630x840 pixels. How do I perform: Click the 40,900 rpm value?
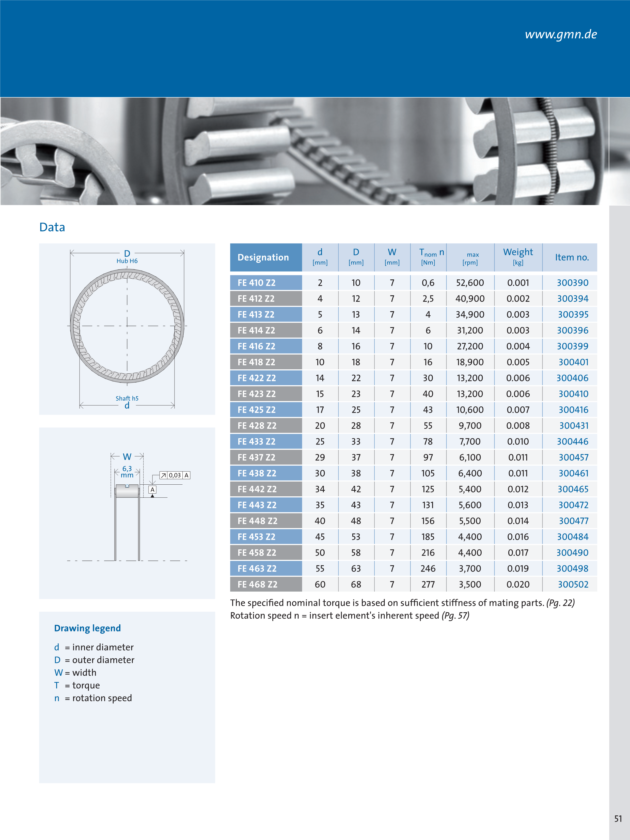(x=470, y=298)
